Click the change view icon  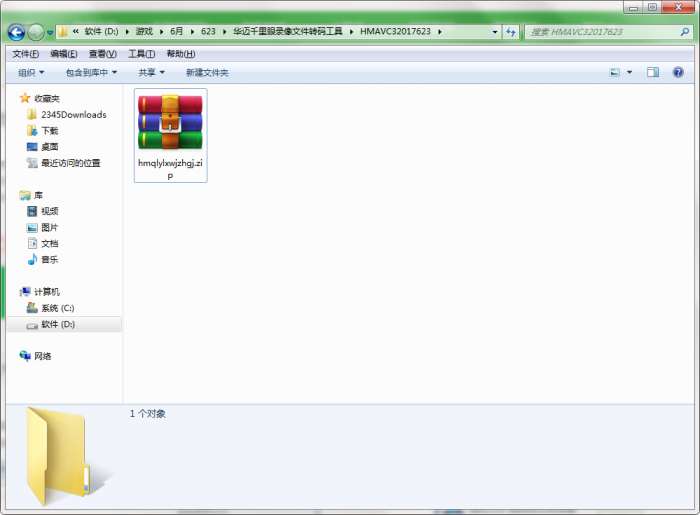coord(615,72)
